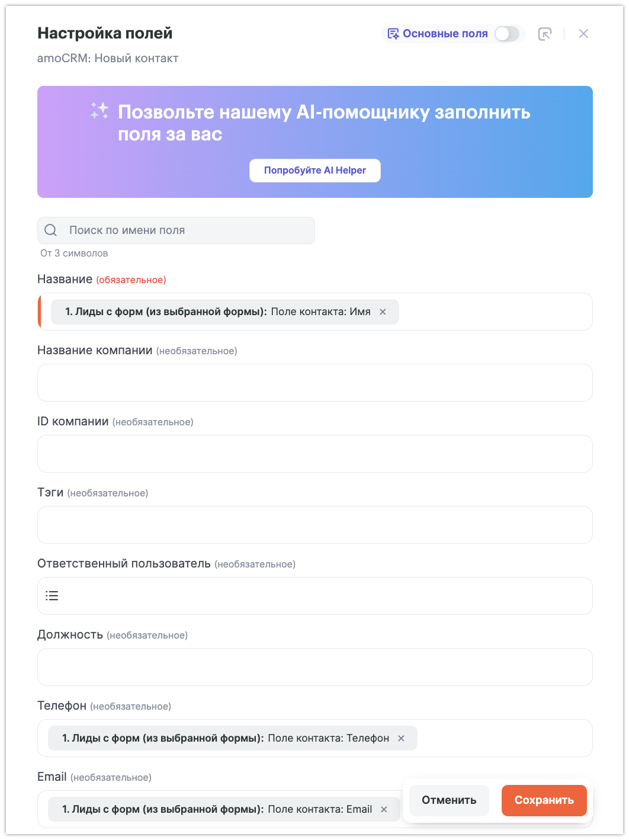Click the collapse window arrow icon
This screenshot has width=629, height=840.
click(544, 34)
